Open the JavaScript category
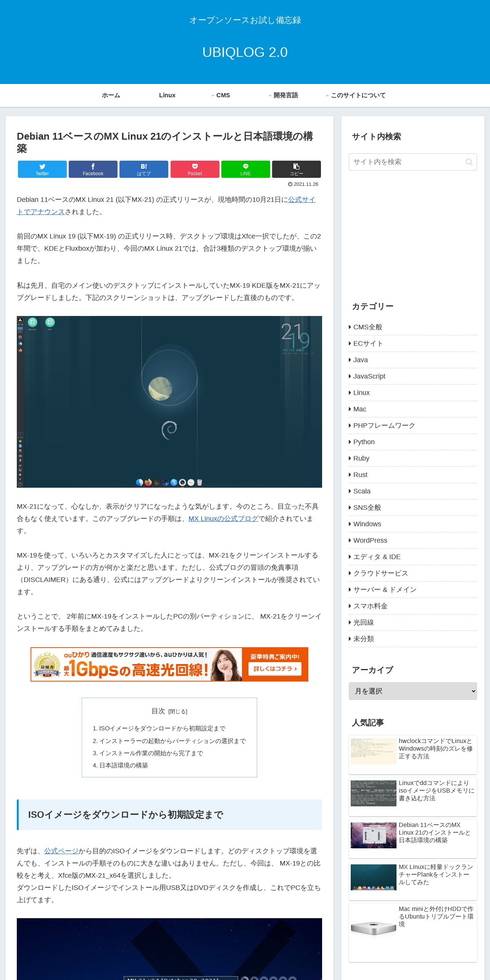The height and width of the screenshot is (980, 490). (413, 376)
